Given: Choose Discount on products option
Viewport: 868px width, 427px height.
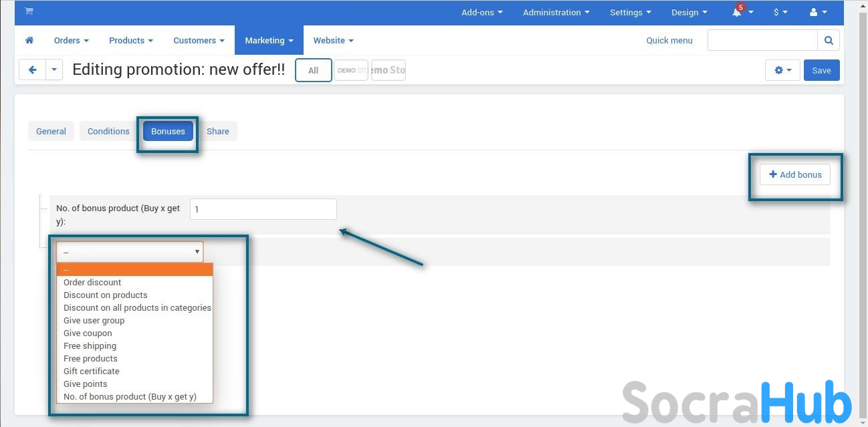Looking at the screenshot, I should [x=134, y=295].
